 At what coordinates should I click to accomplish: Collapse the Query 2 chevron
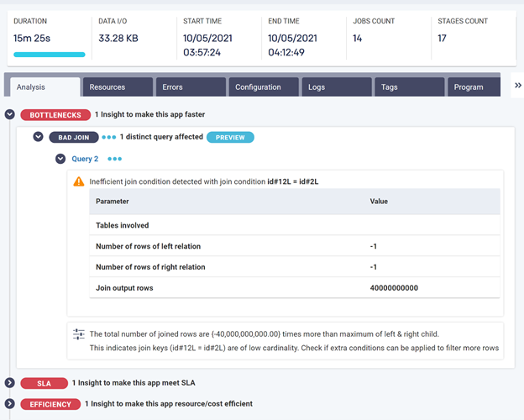[60, 159]
